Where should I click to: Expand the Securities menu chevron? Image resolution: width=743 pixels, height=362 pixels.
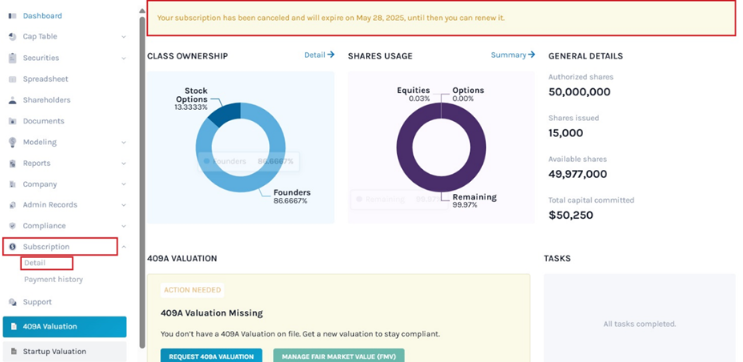124,58
